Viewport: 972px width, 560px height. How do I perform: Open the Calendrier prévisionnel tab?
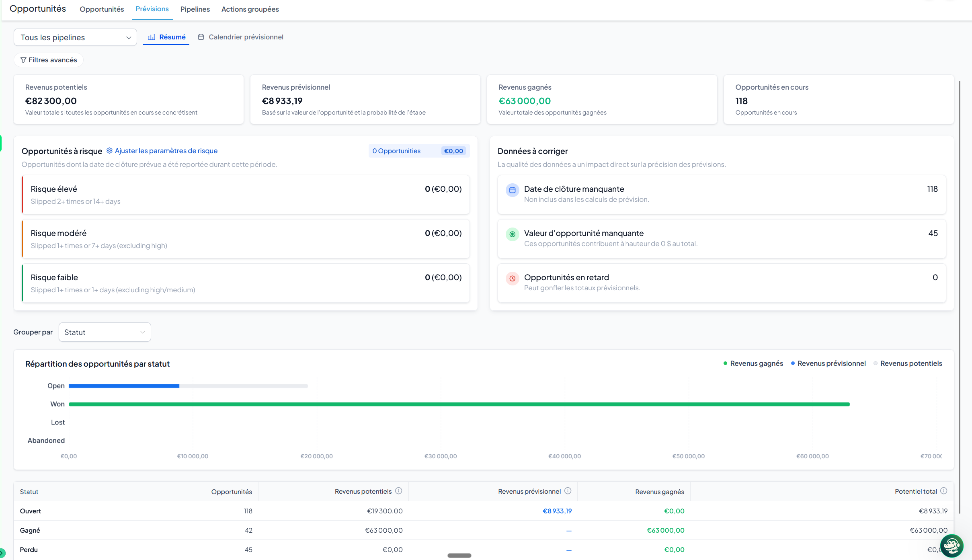241,37
